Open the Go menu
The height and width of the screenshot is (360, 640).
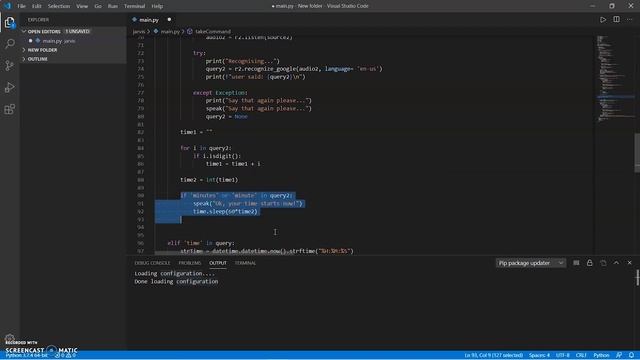coord(98,6)
